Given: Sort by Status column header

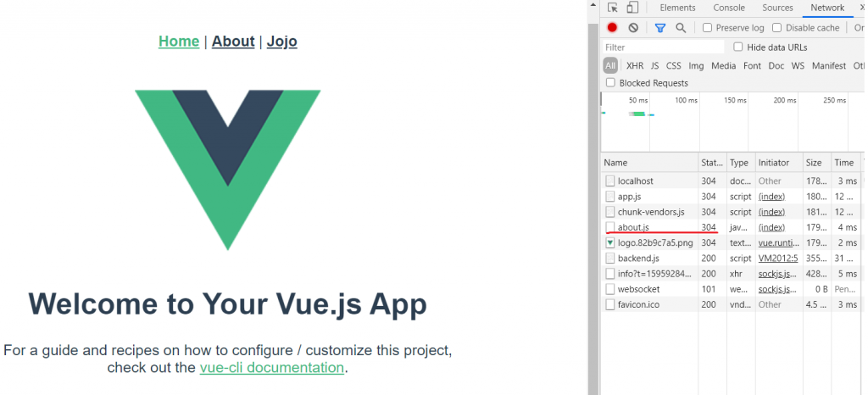Looking at the screenshot, I should [x=712, y=163].
